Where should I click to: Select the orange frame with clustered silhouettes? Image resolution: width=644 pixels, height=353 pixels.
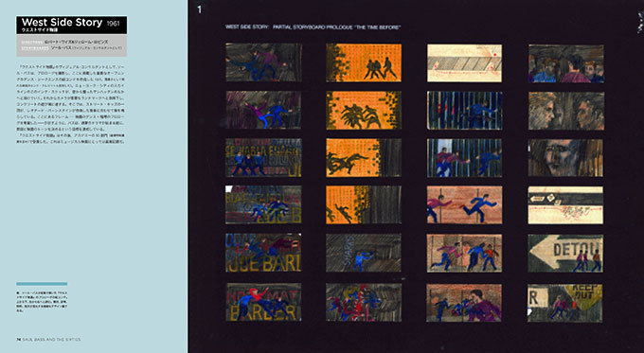point(364,111)
